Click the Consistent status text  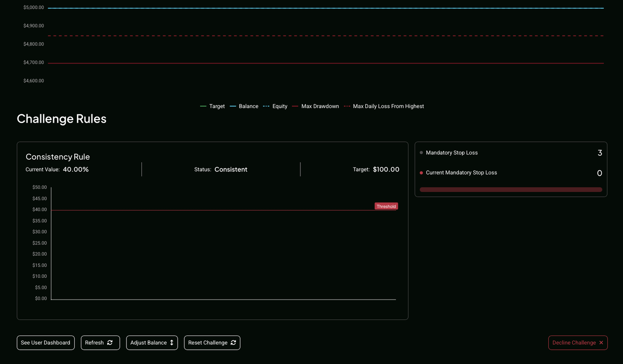tap(231, 169)
